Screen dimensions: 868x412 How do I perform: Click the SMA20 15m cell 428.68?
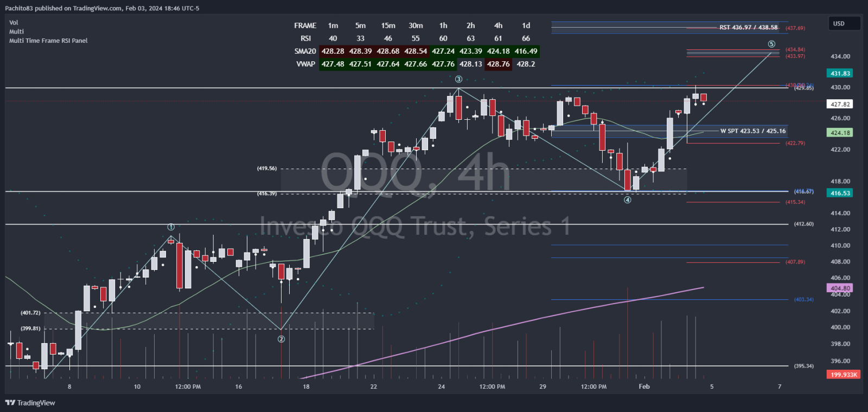point(388,51)
